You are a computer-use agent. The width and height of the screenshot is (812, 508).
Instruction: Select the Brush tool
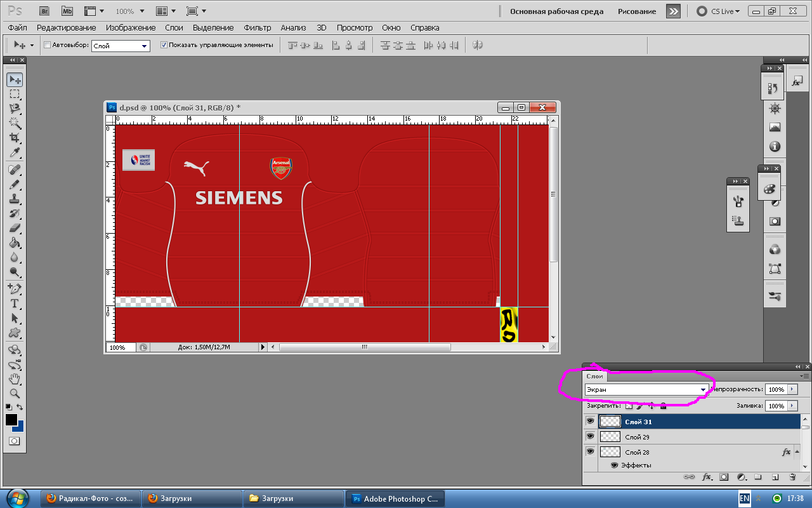click(x=14, y=184)
